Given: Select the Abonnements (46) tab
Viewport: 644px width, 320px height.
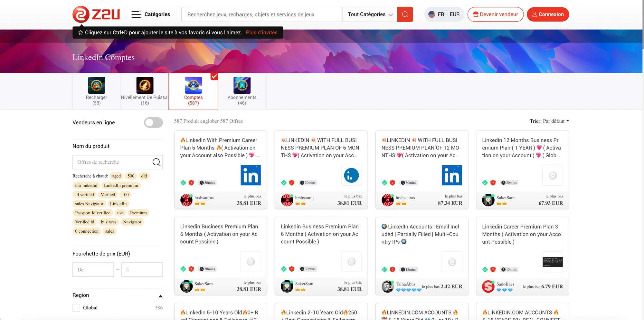Looking at the screenshot, I should pyautogui.click(x=242, y=91).
